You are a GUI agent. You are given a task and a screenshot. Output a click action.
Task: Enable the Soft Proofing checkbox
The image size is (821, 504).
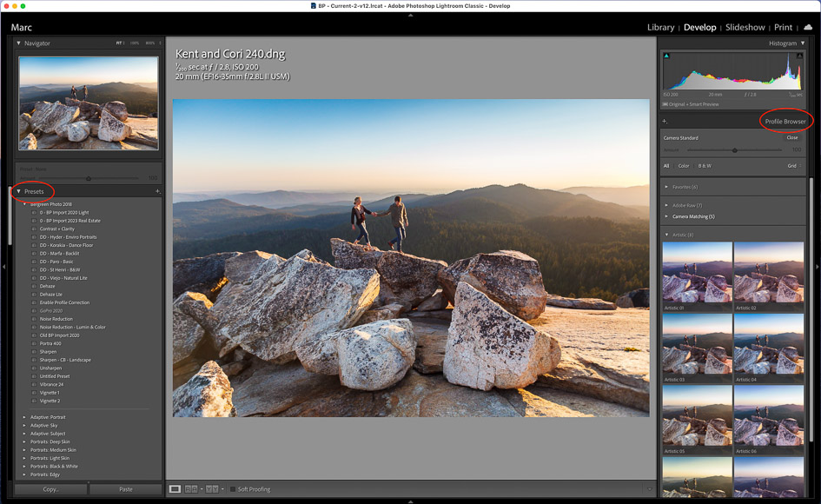point(233,489)
